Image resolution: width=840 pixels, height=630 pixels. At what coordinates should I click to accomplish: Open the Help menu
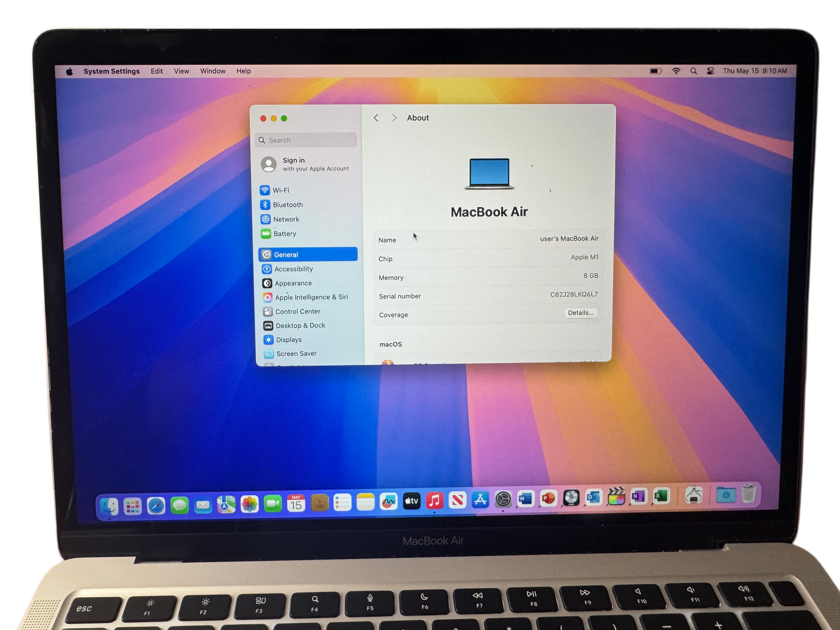pos(244,71)
